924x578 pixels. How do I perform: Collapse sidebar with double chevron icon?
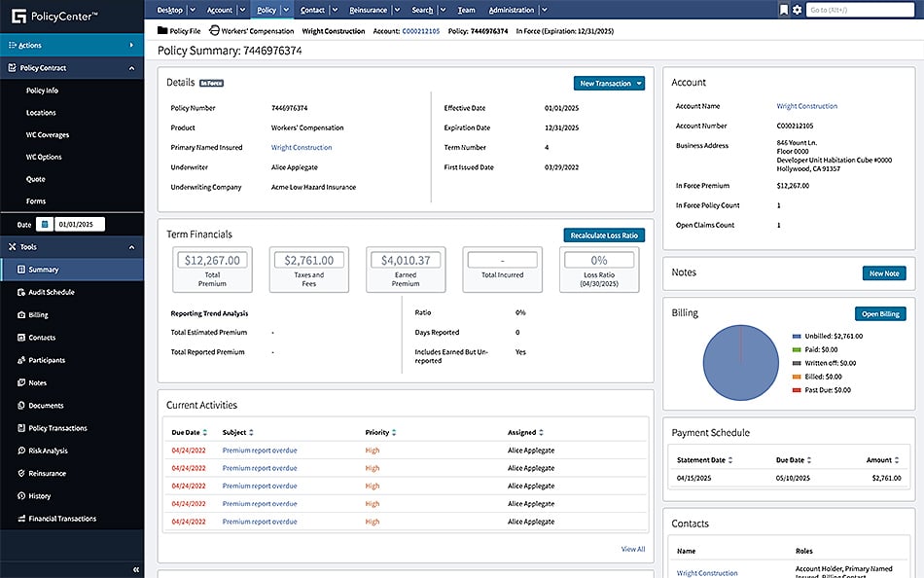(136, 569)
